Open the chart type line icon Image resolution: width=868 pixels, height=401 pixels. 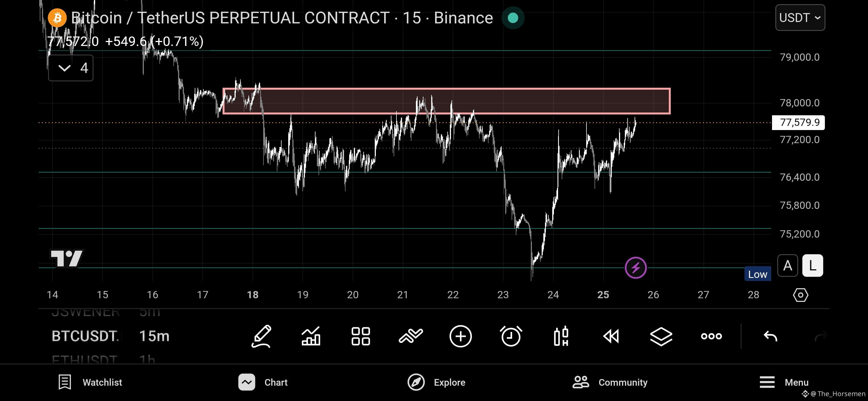[411, 336]
